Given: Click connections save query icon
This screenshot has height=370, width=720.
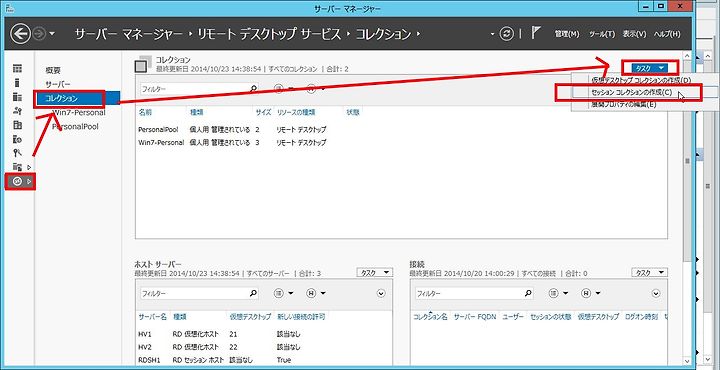Looking at the screenshot, I should click(586, 293).
